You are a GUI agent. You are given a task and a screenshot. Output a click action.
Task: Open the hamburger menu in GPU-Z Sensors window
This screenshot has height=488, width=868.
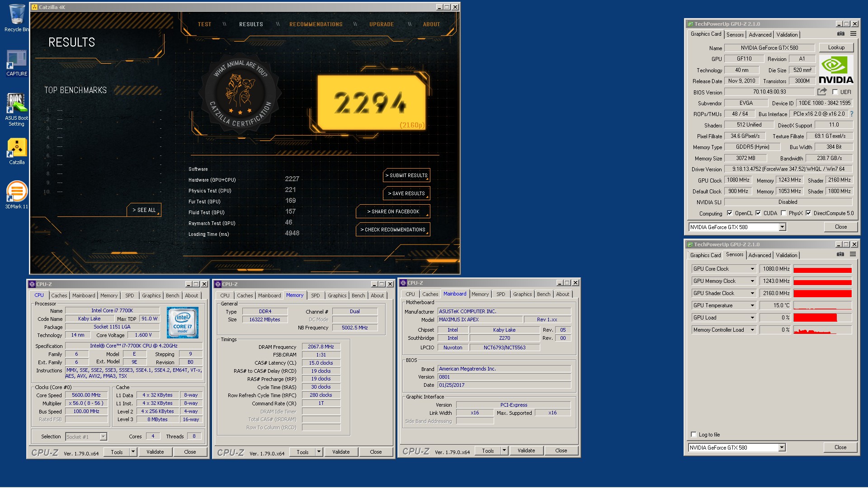pyautogui.click(x=853, y=254)
